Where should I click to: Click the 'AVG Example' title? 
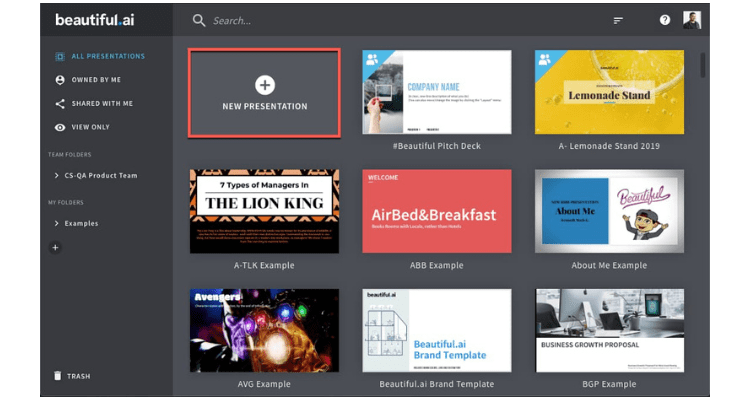(x=264, y=384)
